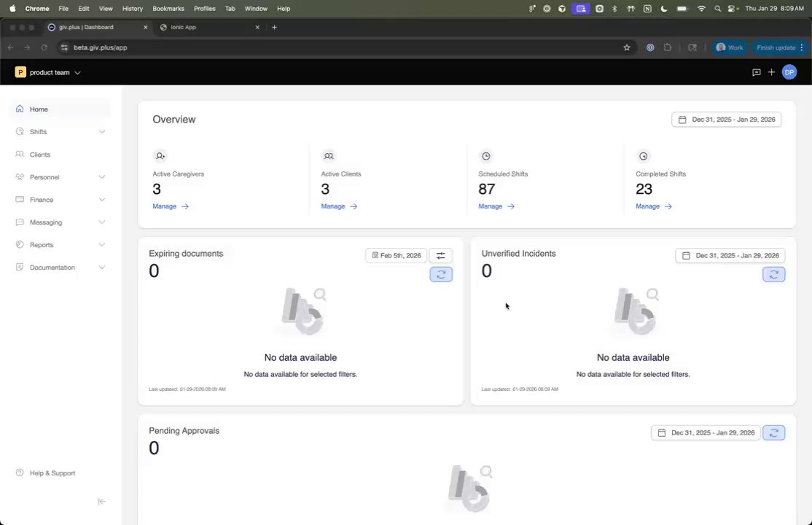The image size is (812, 525).
Task: Open the Home sidebar item
Action: coord(60,109)
